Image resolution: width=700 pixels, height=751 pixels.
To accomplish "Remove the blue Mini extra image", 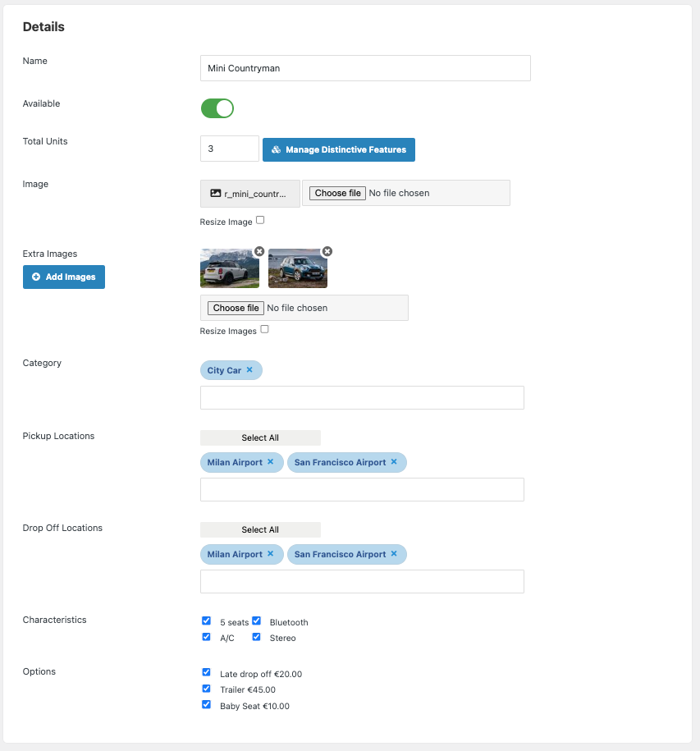I will (x=327, y=251).
